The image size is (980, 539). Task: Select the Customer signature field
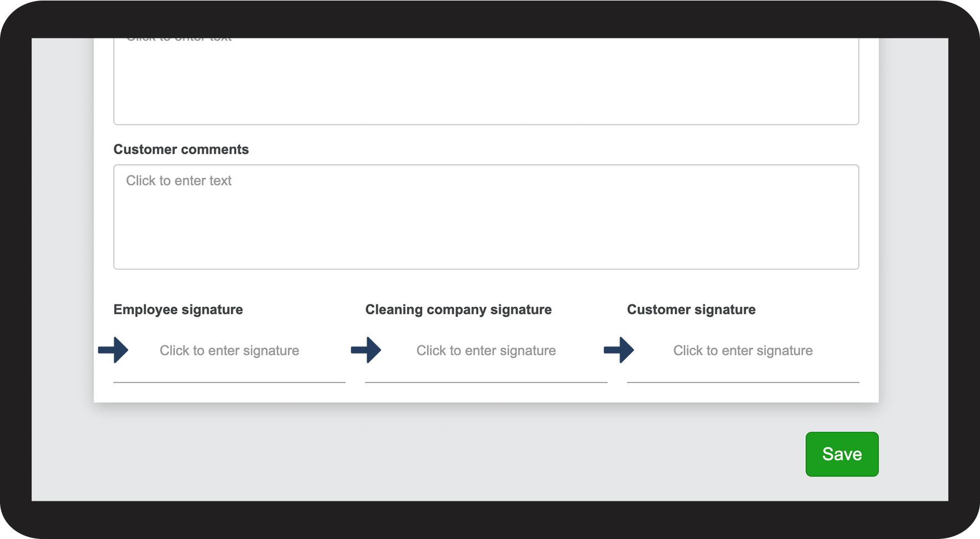coord(743,351)
